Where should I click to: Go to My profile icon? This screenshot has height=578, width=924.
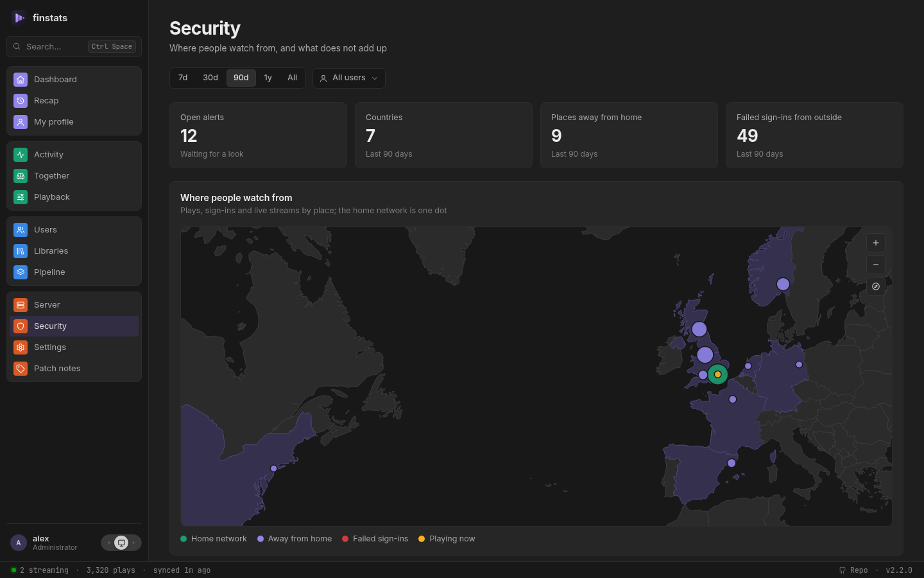21,122
